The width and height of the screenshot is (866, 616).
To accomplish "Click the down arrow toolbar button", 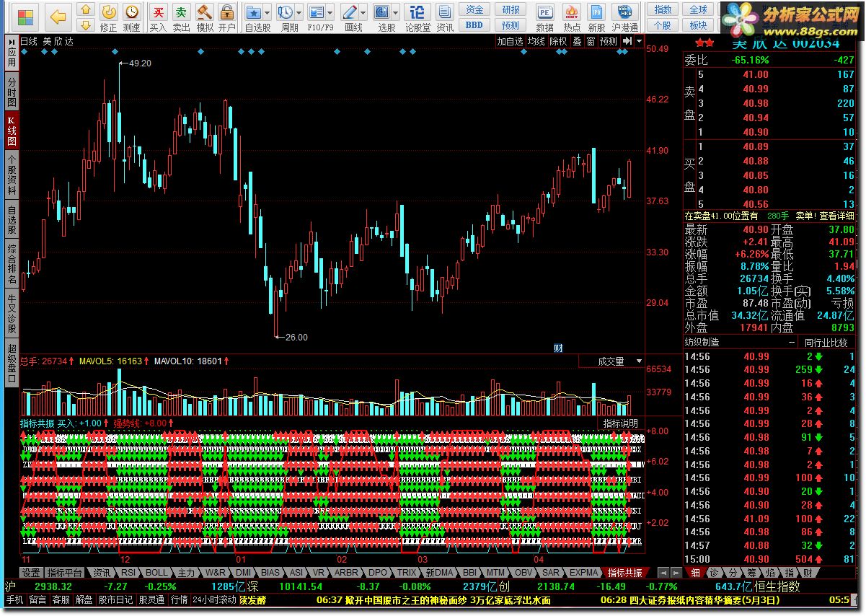I will (86, 25).
